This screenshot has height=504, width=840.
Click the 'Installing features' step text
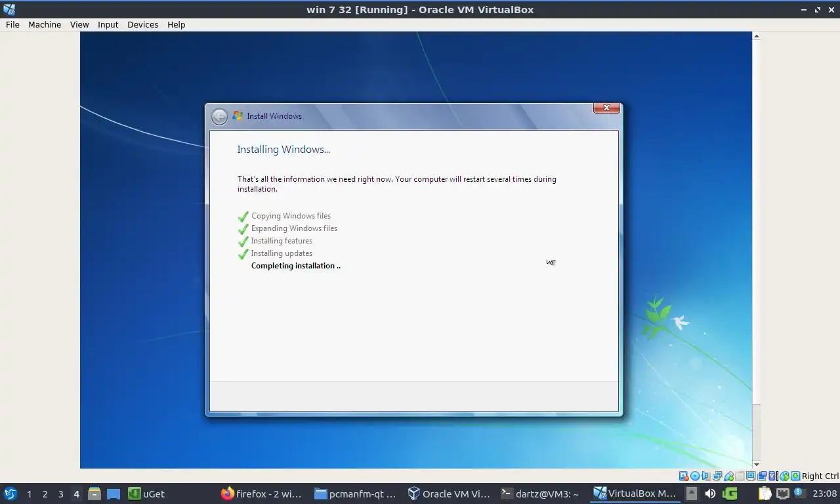pos(282,241)
